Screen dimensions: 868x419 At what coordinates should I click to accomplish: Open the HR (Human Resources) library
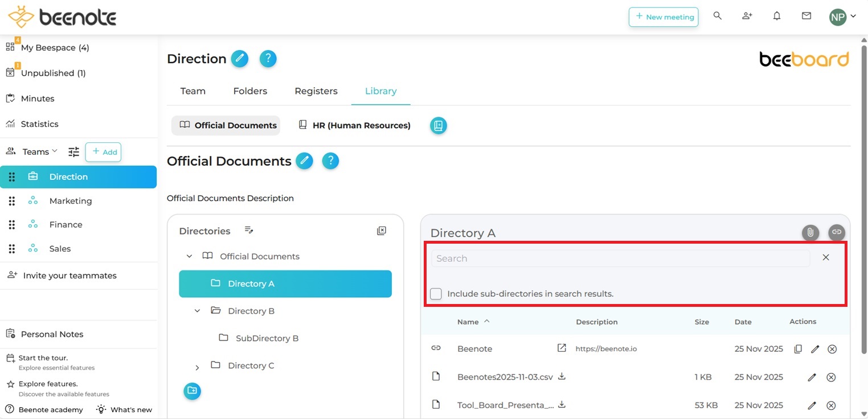(x=354, y=125)
